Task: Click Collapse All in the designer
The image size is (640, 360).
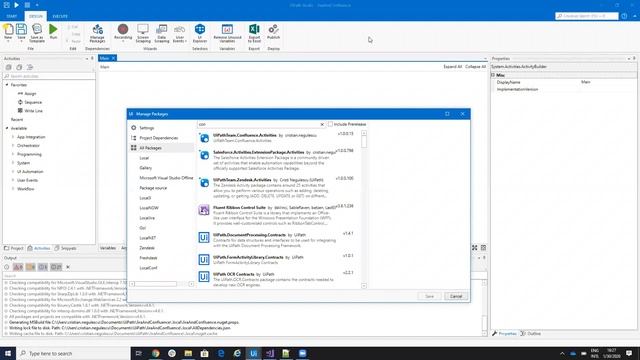Action: [x=476, y=67]
